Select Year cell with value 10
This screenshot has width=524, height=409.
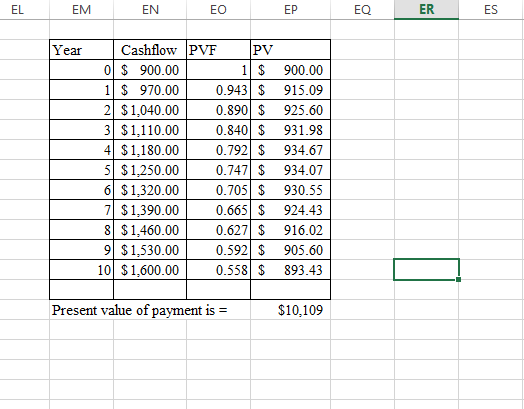tap(82, 270)
